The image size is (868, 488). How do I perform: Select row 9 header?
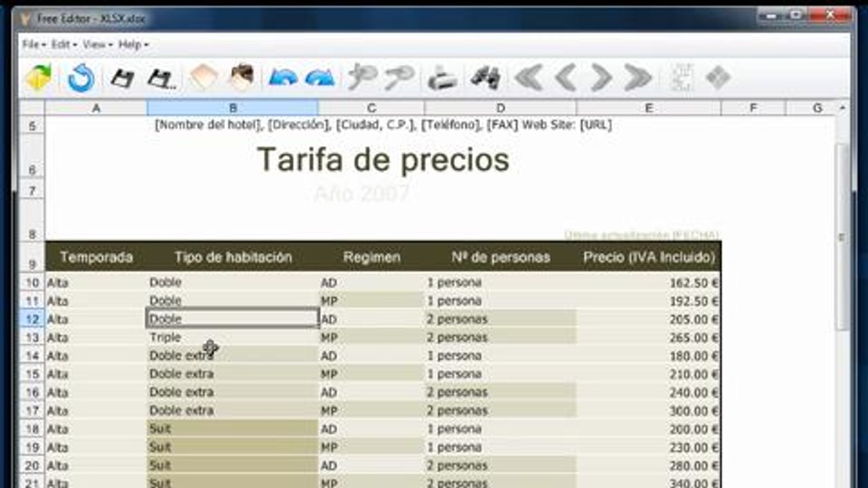coord(32,258)
